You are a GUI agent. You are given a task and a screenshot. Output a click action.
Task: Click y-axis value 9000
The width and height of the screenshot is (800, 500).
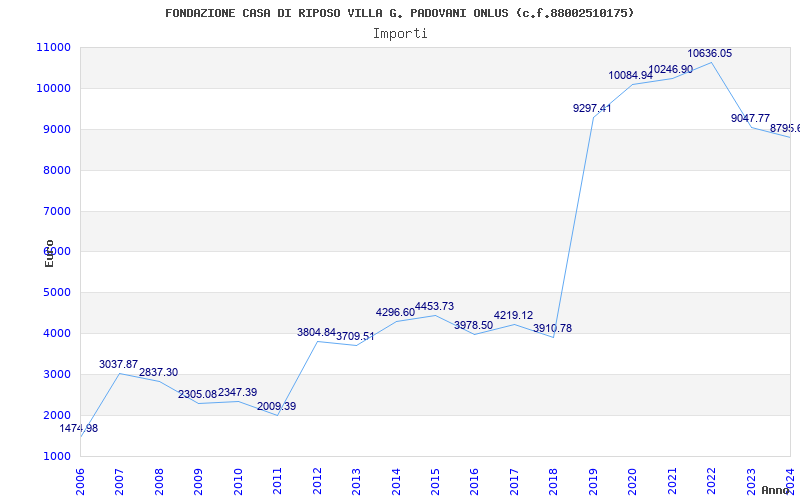[x=56, y=129]
